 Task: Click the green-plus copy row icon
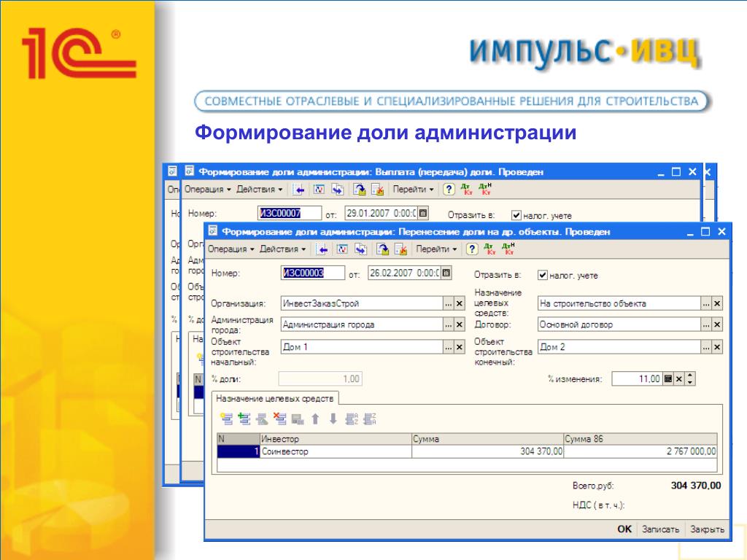click(244, 419)
